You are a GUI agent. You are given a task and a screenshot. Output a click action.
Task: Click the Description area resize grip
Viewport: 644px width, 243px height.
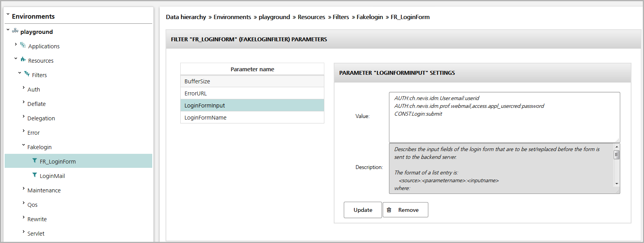[x=618, y=191]
